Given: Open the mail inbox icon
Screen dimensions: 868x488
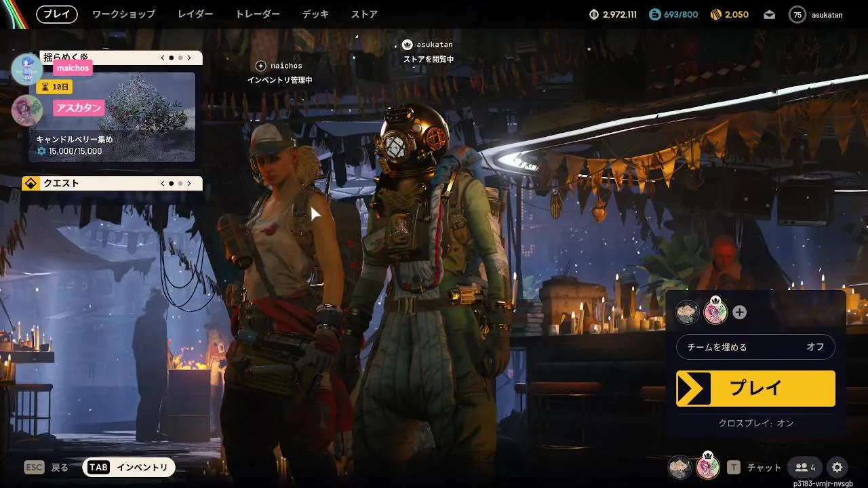Looking at the screenshot, I should [x=769, y=14].
